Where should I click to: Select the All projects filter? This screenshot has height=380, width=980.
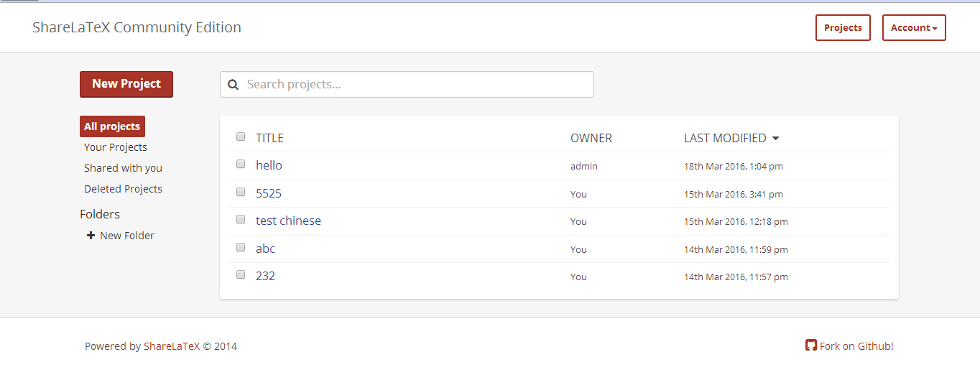[112, 126]
